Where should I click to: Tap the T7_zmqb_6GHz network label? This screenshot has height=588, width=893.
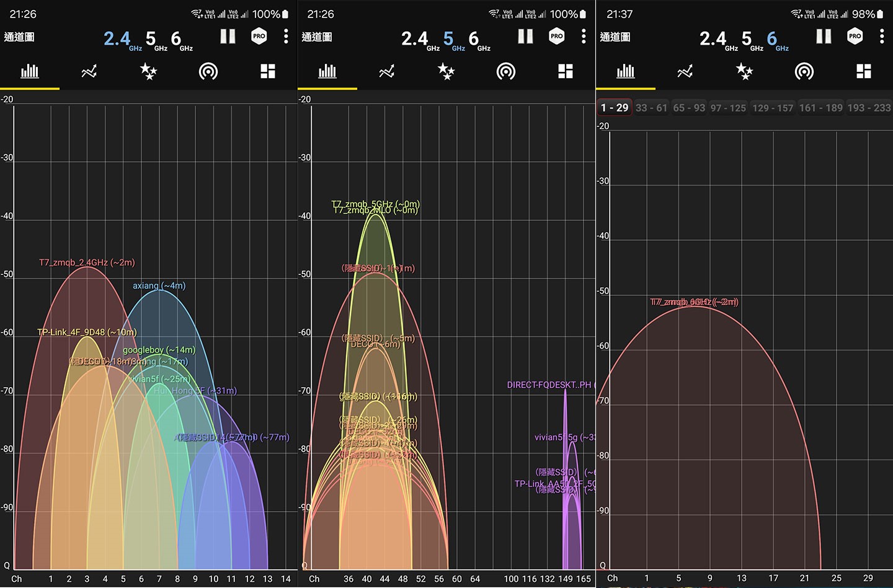click(x=694, y=302)
